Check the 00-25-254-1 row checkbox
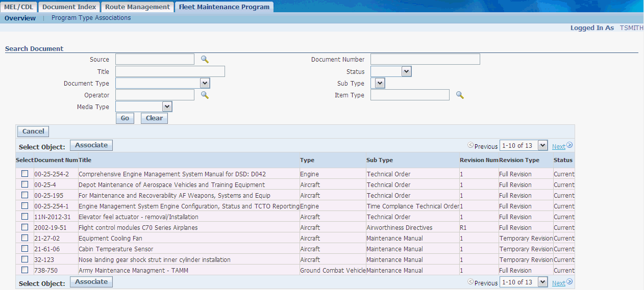The height and width of the screenshot is (290, 644). [x=24, y=205]
